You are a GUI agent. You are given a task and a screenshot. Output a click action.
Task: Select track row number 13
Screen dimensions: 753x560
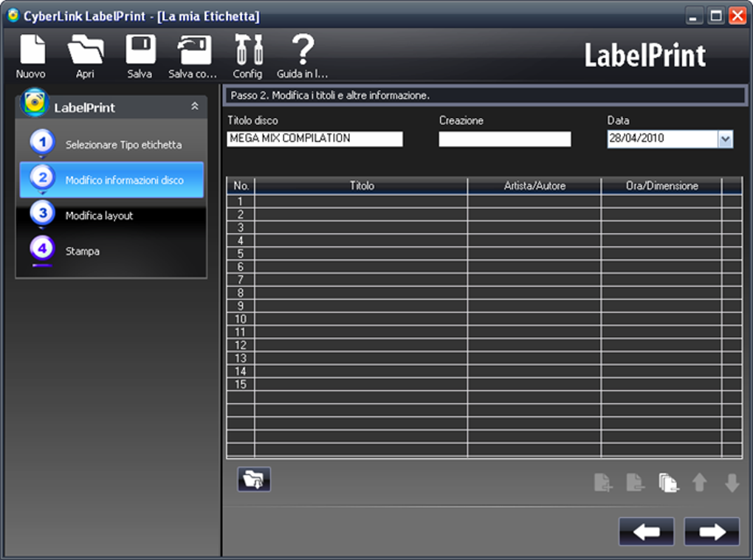(x=484, y=358)
